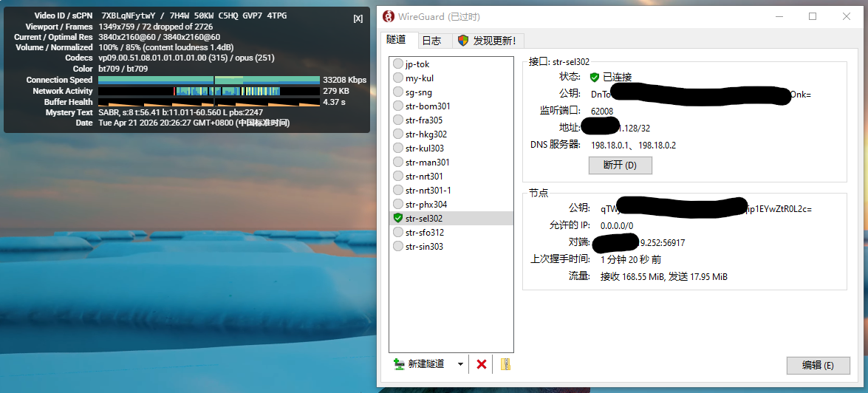The width and height of the screenshot is (868, 393).
Task: Select the str-phx304 tunnel name
Action: pos(426,204)
